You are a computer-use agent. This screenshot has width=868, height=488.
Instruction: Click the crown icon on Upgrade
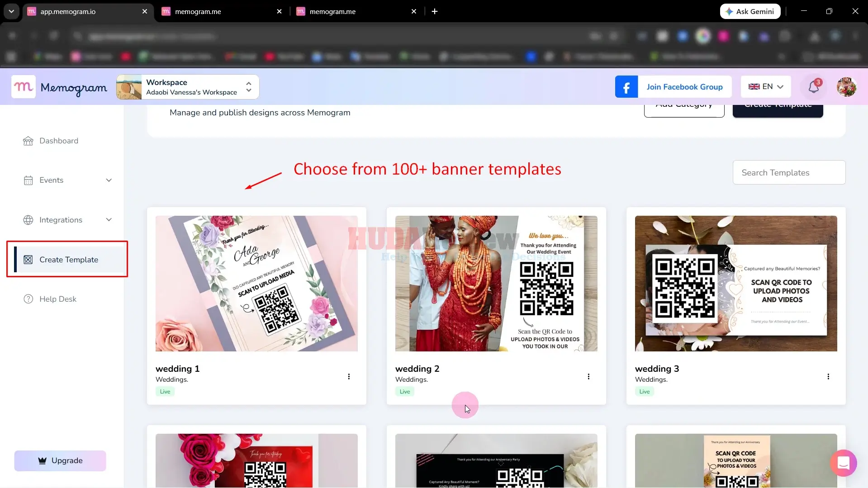(x=43, y=460)
